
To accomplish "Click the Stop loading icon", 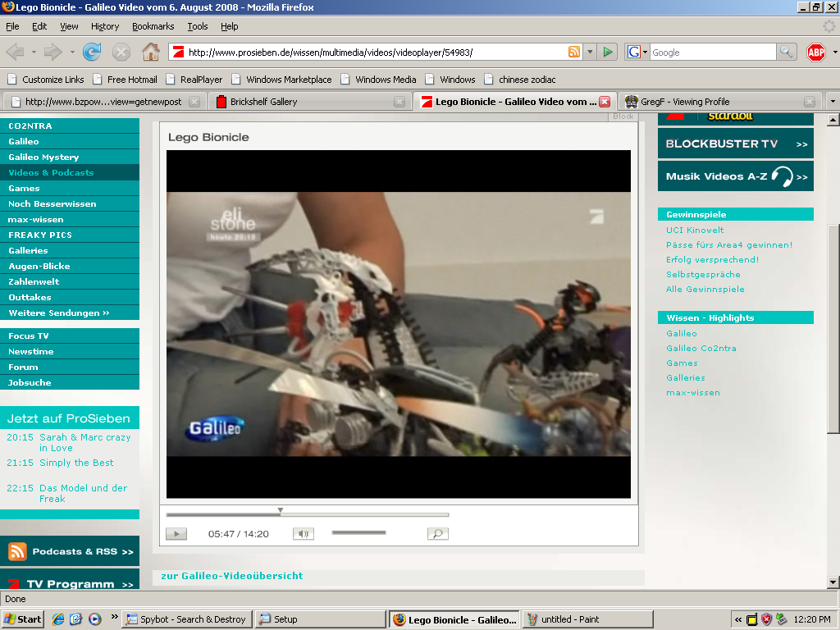I will (121, 52).
